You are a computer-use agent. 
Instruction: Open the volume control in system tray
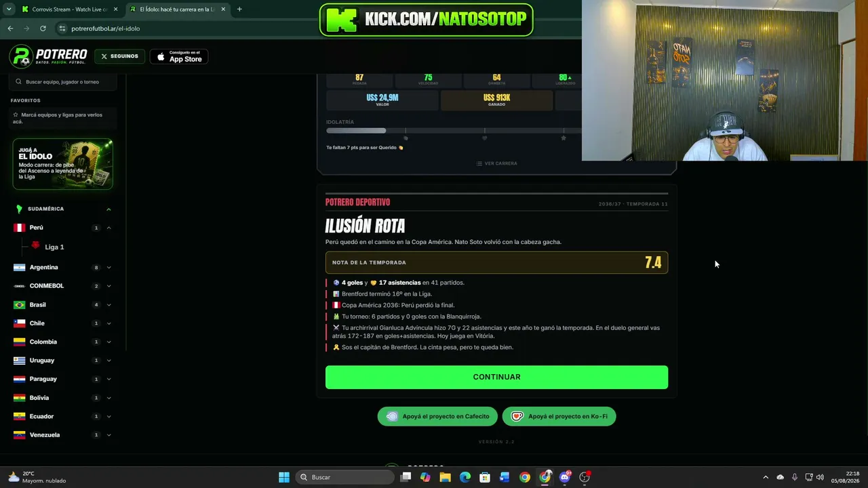pos(821,477)
